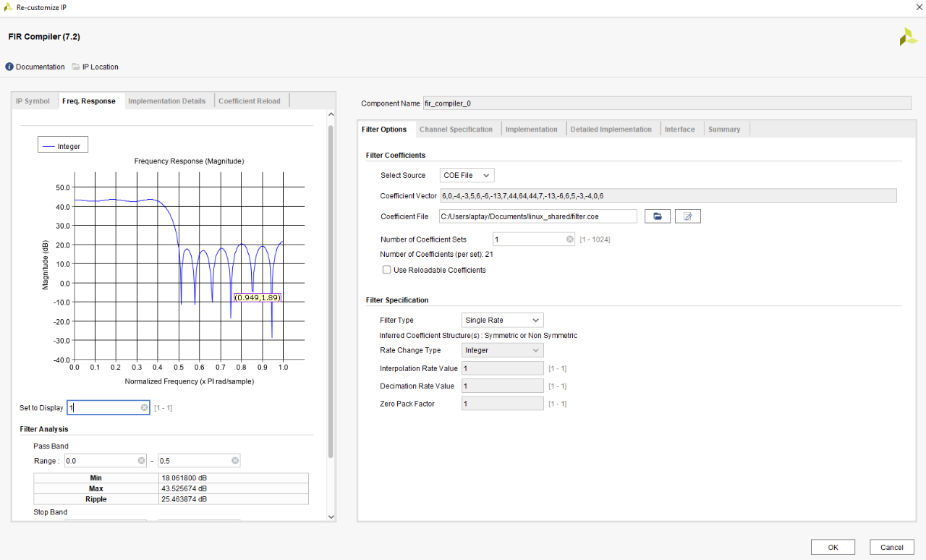Click the Zero Pack Factor field
This screenshot has width=926, height=560.
click(502, 404)
